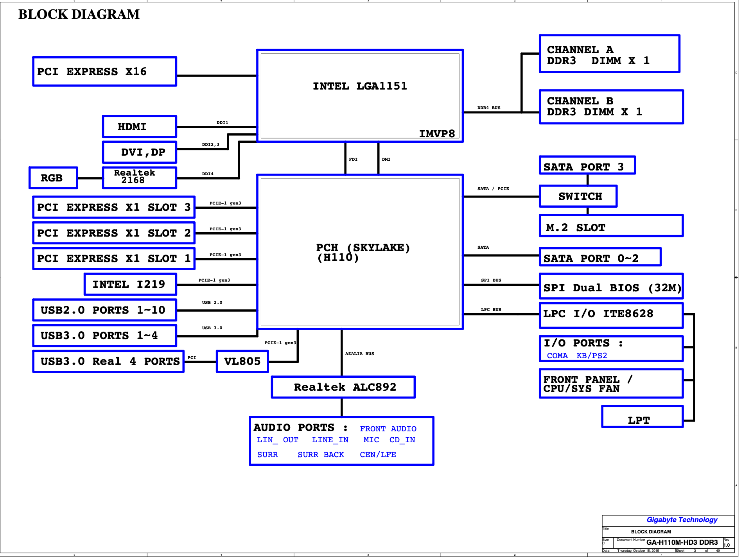The height and width of the screenshot is (560, 743).
Task: Select the INTEL I219 block
Action: (x=131, y=284)
